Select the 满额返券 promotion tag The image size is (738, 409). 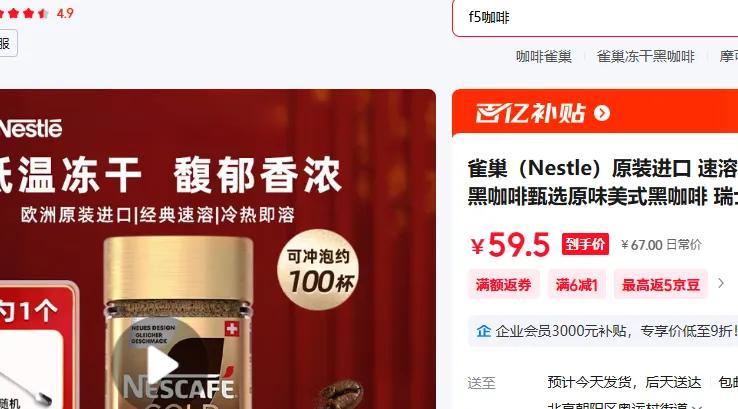504,284
